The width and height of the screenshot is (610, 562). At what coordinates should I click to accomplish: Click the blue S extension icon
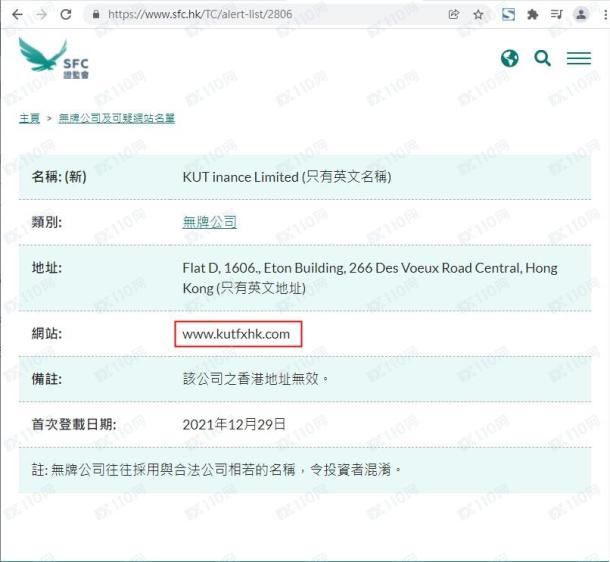pyautogui.click(x=508, y=15)
